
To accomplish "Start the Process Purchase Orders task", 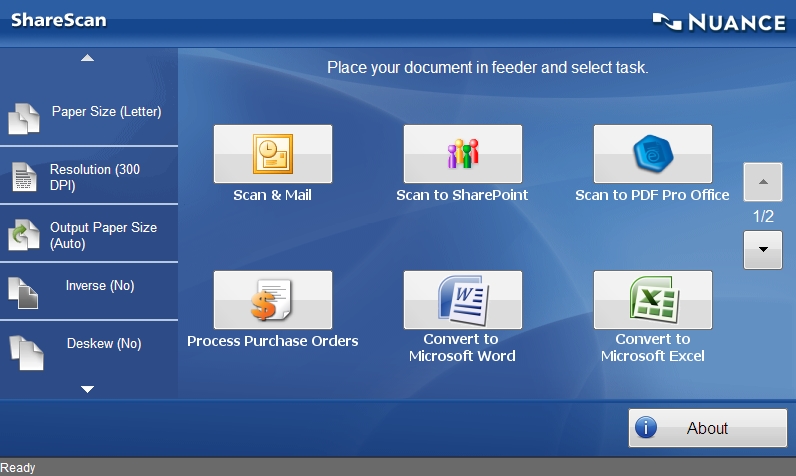I will (272, 300).
